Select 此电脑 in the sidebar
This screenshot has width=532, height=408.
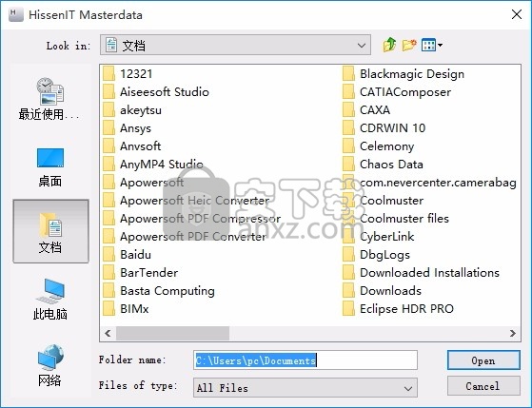pos(49,300)
